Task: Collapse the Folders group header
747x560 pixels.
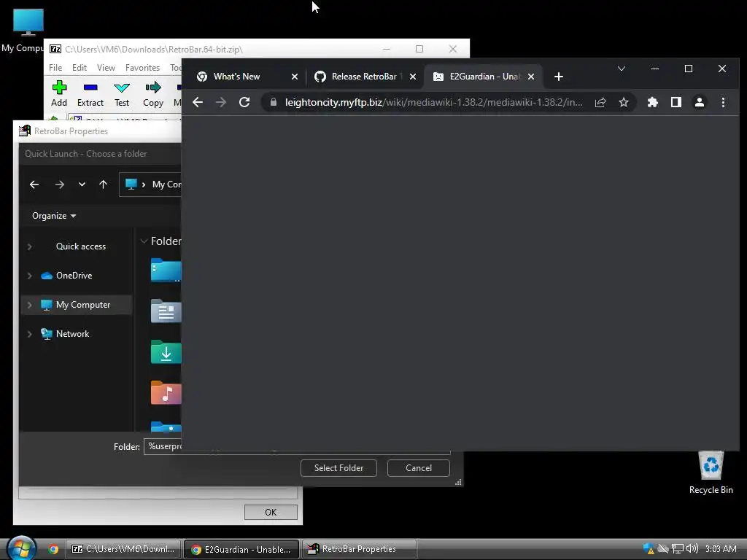Action: [x=144, y=241]
